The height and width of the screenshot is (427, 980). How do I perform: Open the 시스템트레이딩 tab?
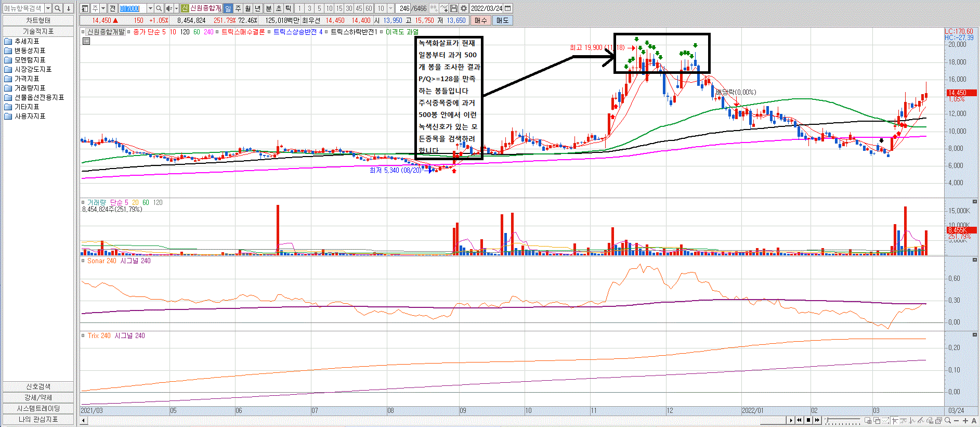(38, 408)
